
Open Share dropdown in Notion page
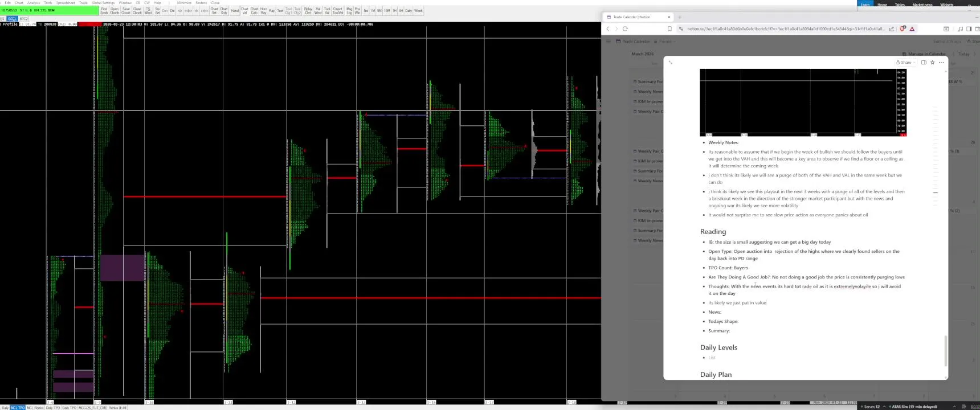pos(905,63)
